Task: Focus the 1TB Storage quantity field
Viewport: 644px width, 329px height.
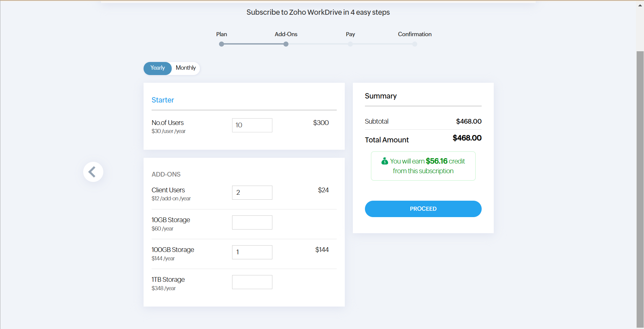Action: [x=252, y=282]
